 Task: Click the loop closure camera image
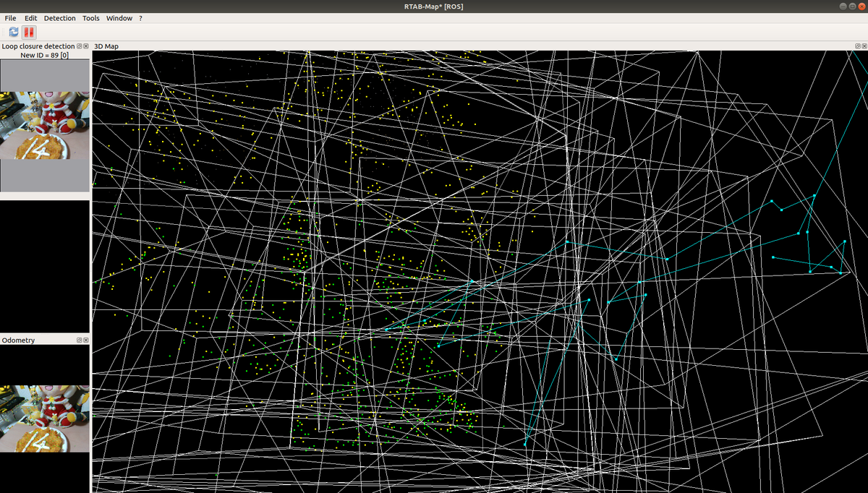click(x=45, y=125)
